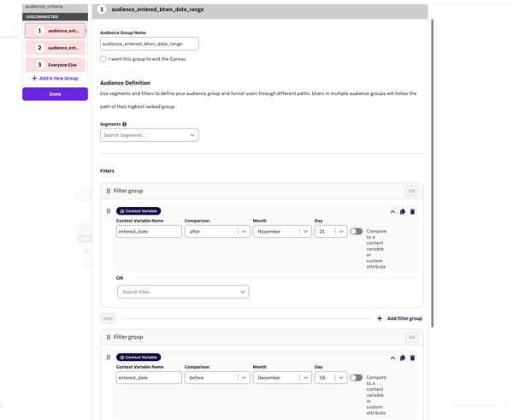Screen dimensions: 513x420
Task: Collapse the first Context Variable filter
Action: click(392, 211)
